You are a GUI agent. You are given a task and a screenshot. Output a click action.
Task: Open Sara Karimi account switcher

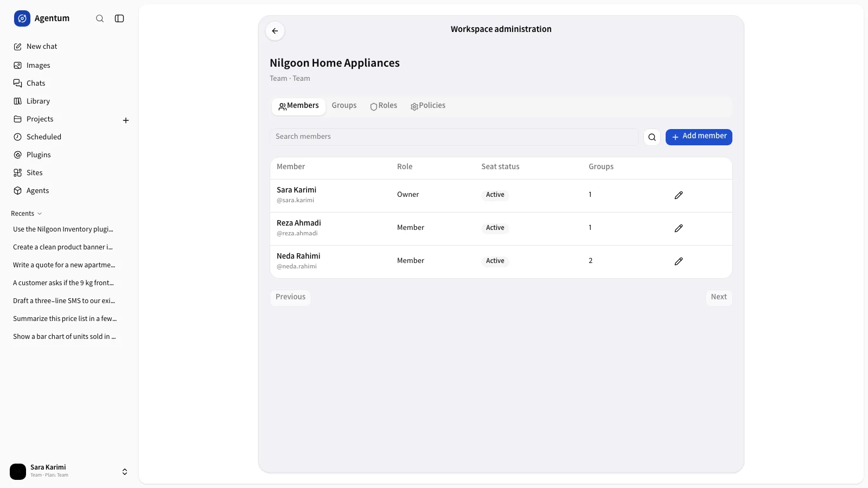69,471
